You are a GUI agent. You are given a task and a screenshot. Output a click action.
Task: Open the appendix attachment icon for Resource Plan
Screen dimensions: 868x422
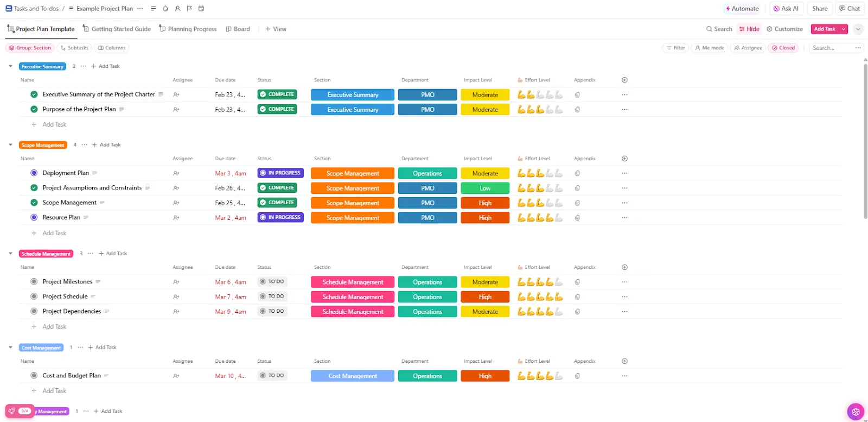coord(577,218)
